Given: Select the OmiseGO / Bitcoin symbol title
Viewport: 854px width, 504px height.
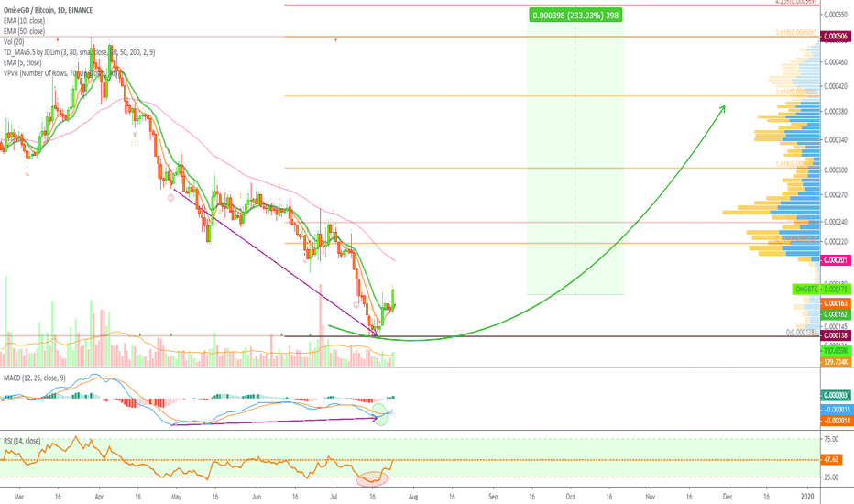Looking at the screenshot, I should (x=48, y=10).
